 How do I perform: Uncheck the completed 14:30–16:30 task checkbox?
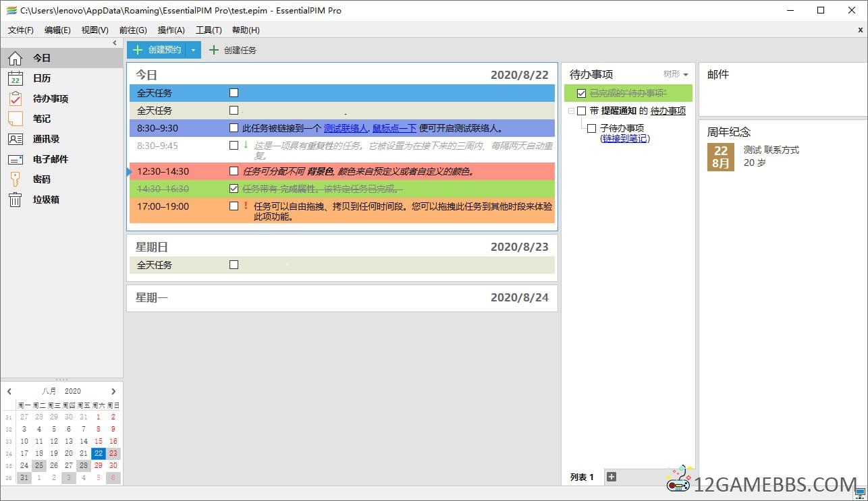[234, 188]
